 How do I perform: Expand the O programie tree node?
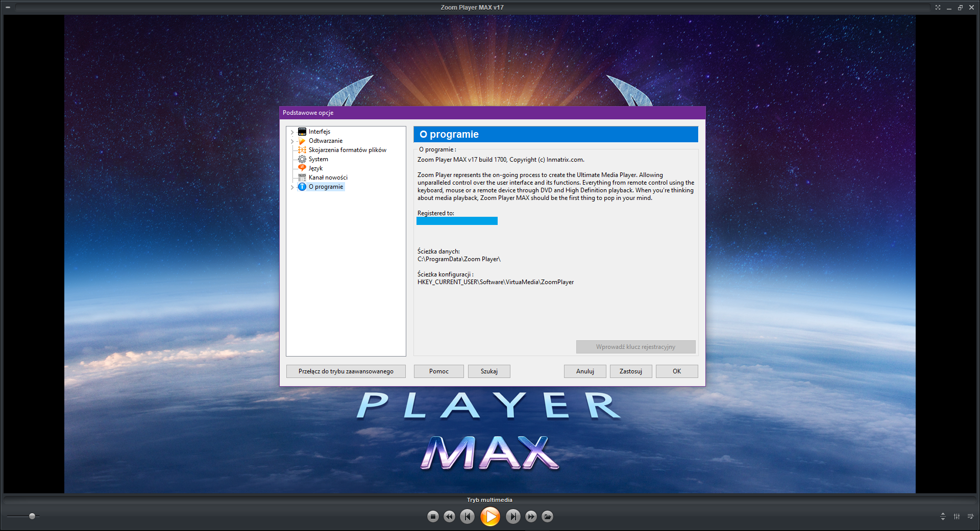pos(292,187)
